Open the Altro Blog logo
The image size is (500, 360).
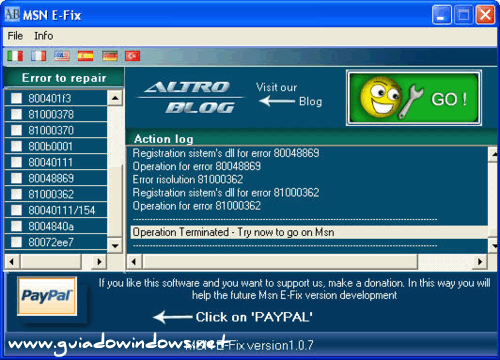pos(191,97)
